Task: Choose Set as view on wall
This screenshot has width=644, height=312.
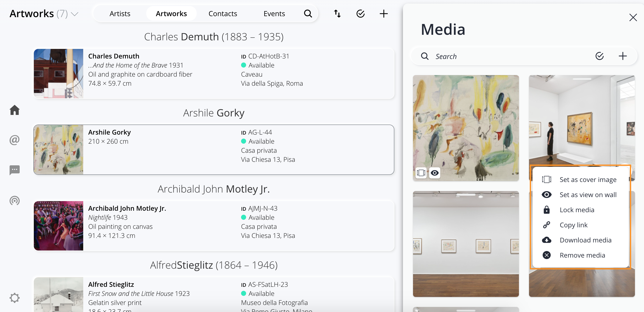Action: pos(580,195)
